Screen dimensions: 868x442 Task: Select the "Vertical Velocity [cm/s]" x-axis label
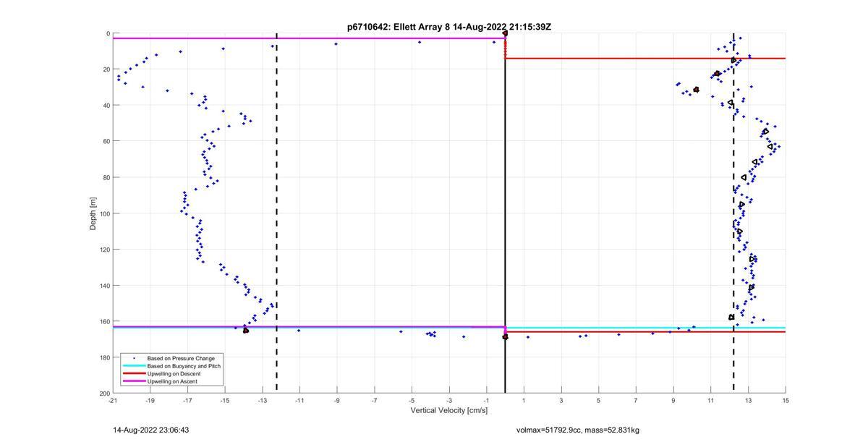pos(449,411)
